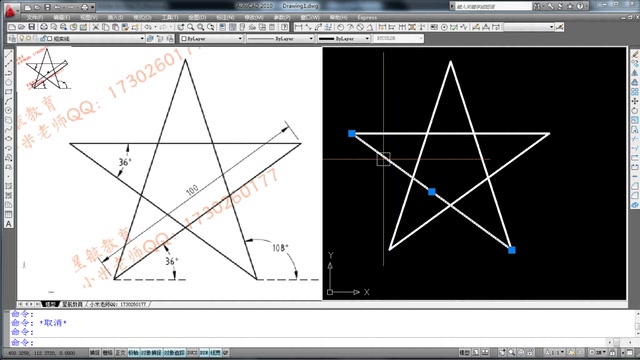
Task: Expand the ByLayer linetype dropdown
Action: [280, 38]
